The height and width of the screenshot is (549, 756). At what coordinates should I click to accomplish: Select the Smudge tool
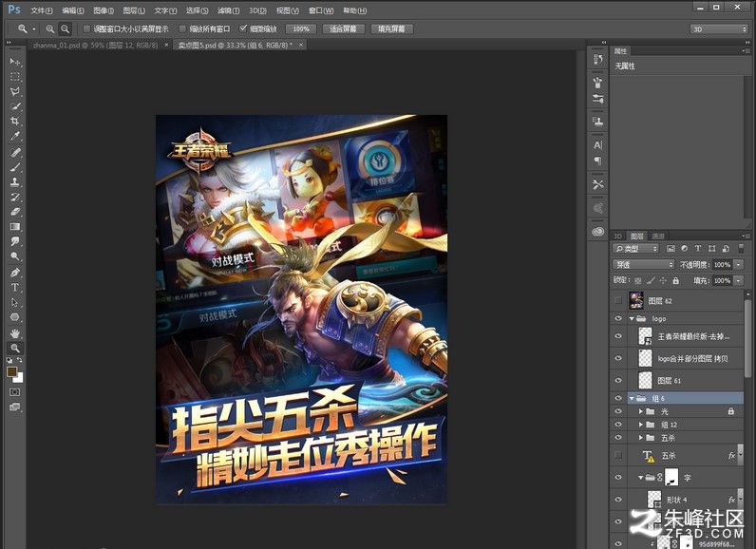(x=15, y=241)
